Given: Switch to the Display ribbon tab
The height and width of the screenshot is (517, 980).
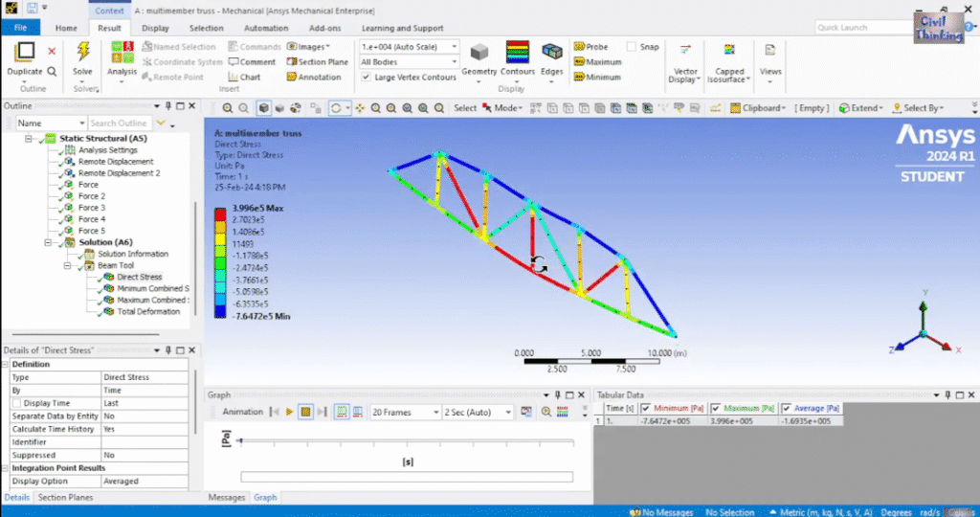Looking at the screenshot, I should [155, 28].
